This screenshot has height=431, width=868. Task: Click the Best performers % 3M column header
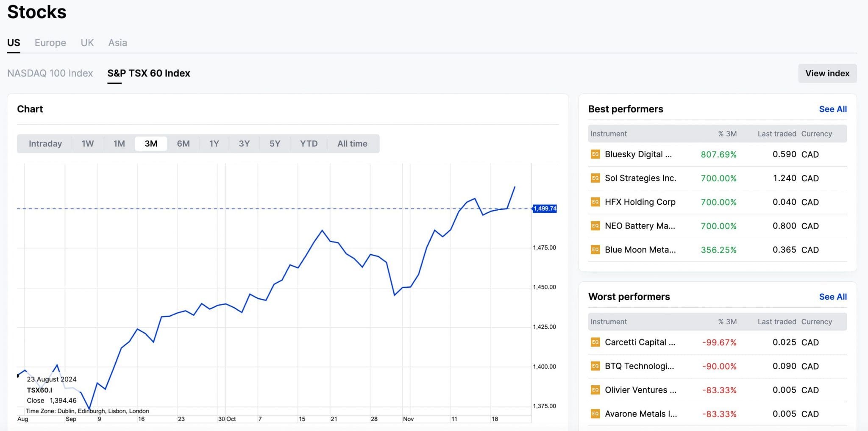pyautogui.click(x=727, y=133)
